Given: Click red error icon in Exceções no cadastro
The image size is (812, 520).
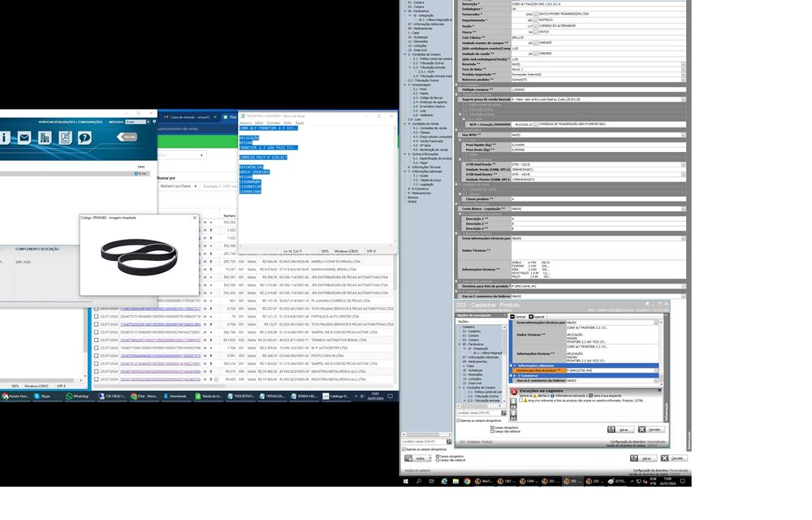Looking at the screenshot, I should pyautogui.click(x=514, y=392).
